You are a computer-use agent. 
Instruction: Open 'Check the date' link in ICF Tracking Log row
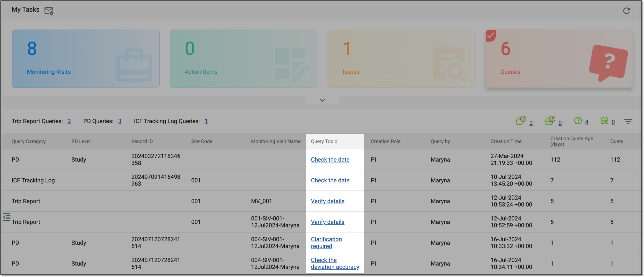(x=330, y=180)
